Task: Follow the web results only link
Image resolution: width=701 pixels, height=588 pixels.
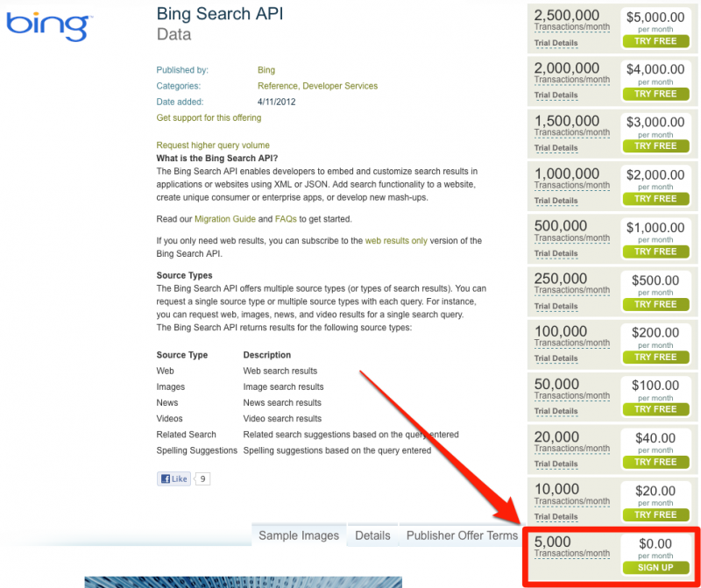Action: coord(396,241)
